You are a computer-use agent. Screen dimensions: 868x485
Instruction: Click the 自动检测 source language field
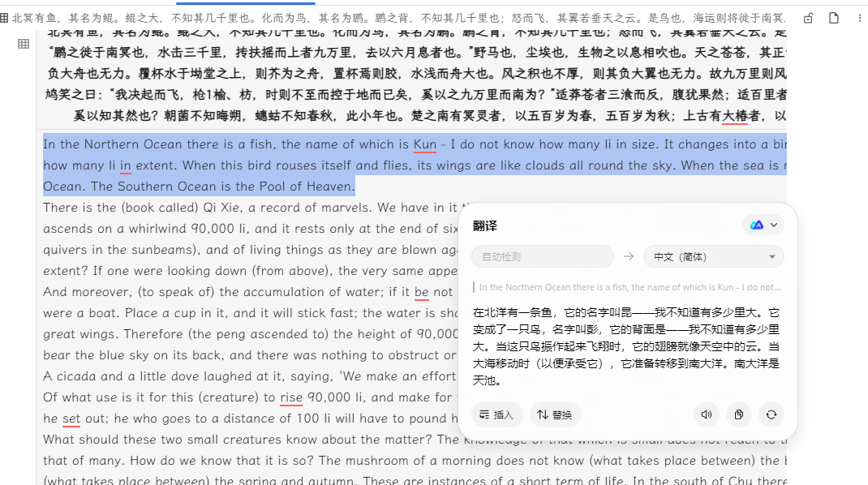click(x=543, y=256)
